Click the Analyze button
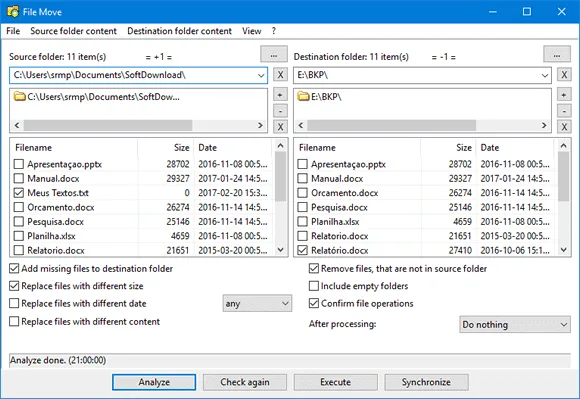The width and height of the screenshot is (580, 399). click(x=154, y=382)
